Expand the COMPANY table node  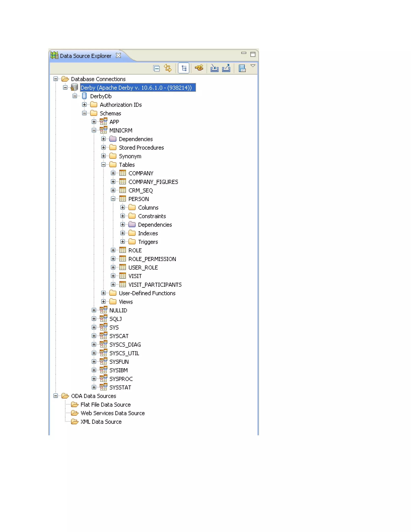tap(113, 173)
